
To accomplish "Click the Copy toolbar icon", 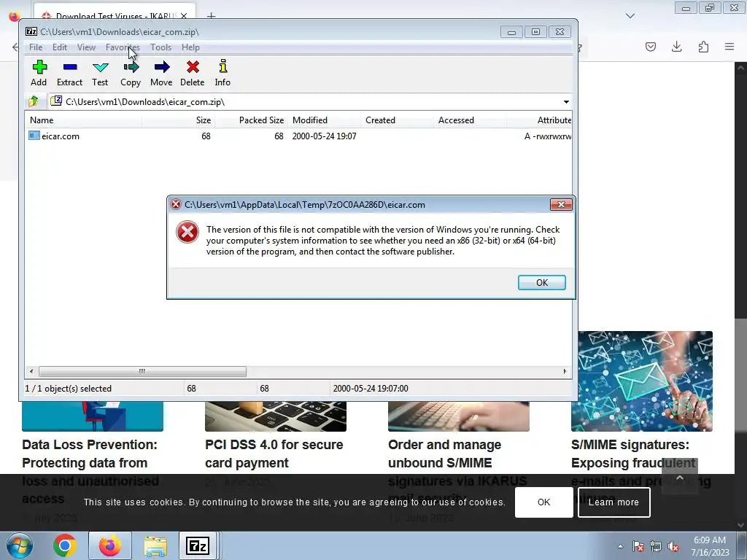I will (131, 73).
